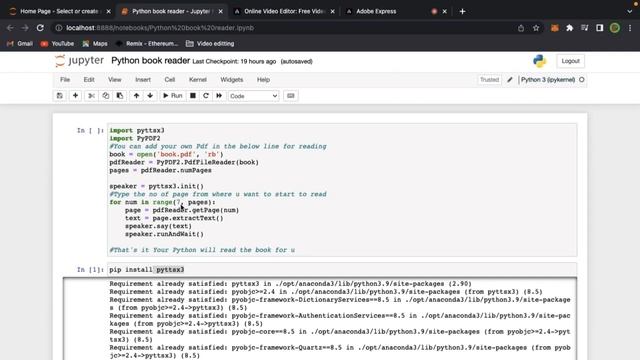
Task: Open the Chrome three-dot menu
Action: coord(630,28)
